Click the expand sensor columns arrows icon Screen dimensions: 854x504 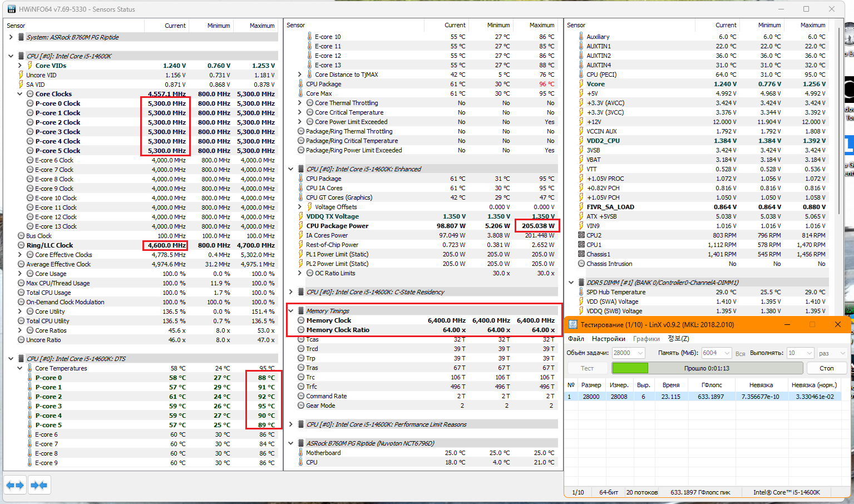(x=15, y=486)
